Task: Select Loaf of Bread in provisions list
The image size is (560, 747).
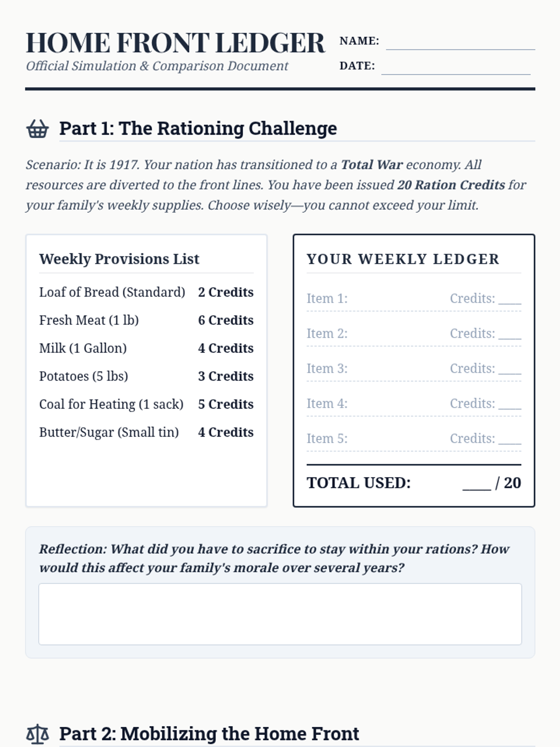Action: click(x=147, y=292)
